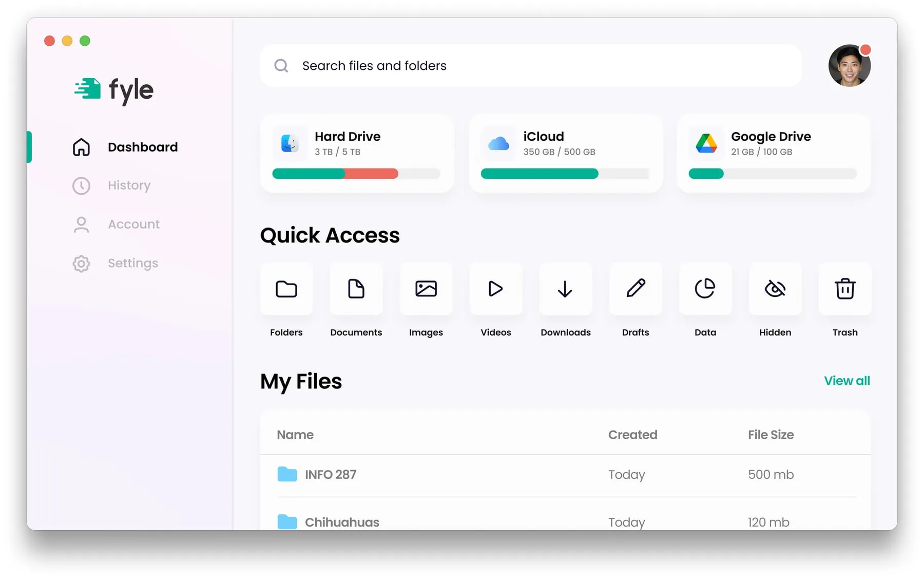Click the 21 GB / 100 GB usage text
The height and width of the screenshot is (579, 924).
click(762, 152)
